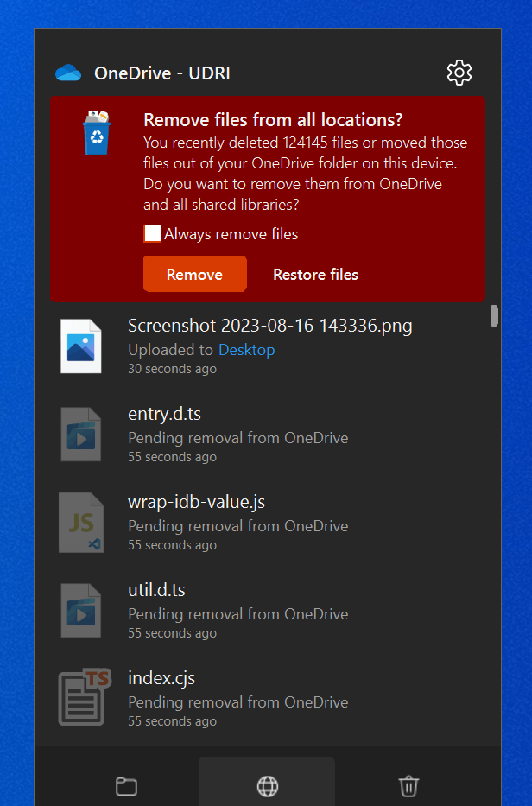Screen dimensions: 532x806
Task: Open the recycle bin trash icon
Action: tap(408, 786)
